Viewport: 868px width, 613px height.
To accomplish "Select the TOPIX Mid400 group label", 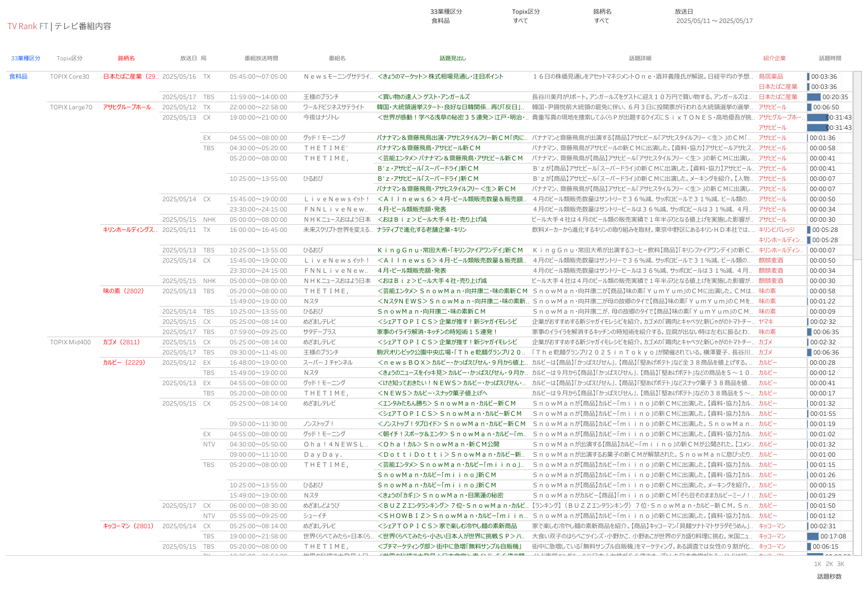I will 70,342.
